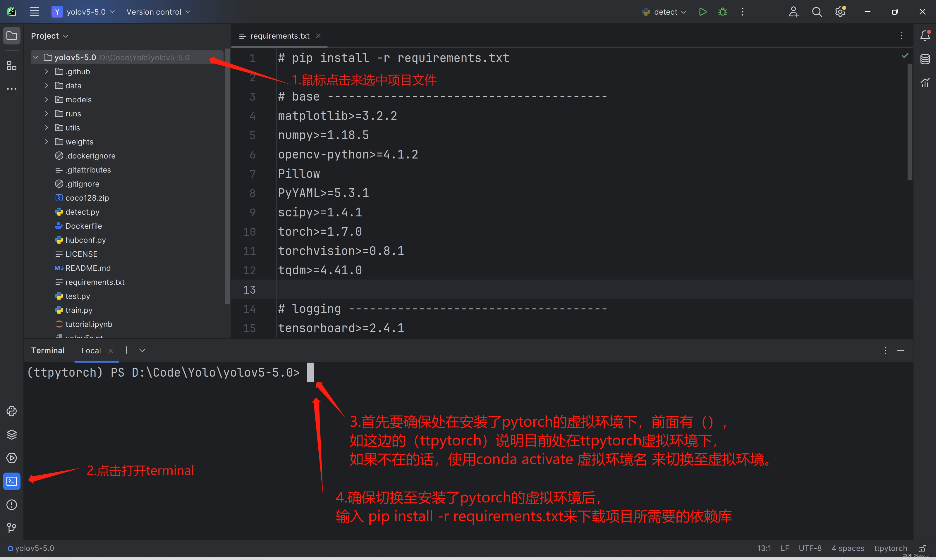Run the detect configuration
The width and height of the screenshot is (936, 560).
click(702, 12)
